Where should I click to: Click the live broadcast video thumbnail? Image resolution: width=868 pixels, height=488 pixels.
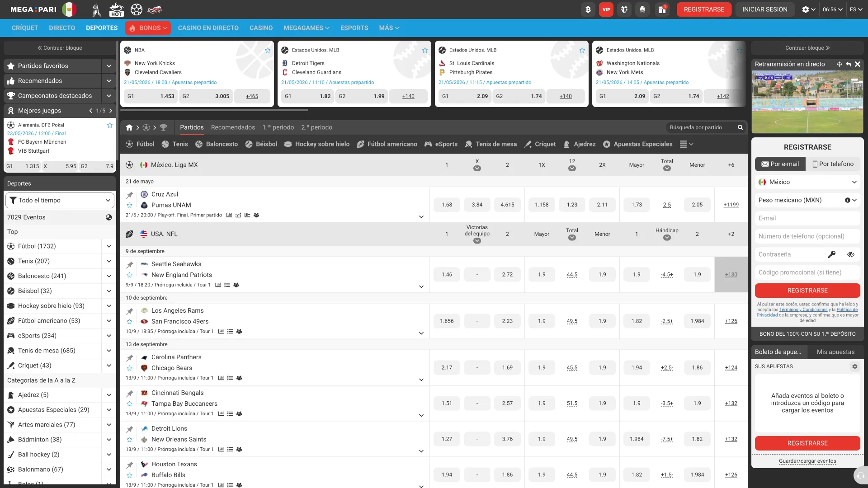(x=807, y=102)
